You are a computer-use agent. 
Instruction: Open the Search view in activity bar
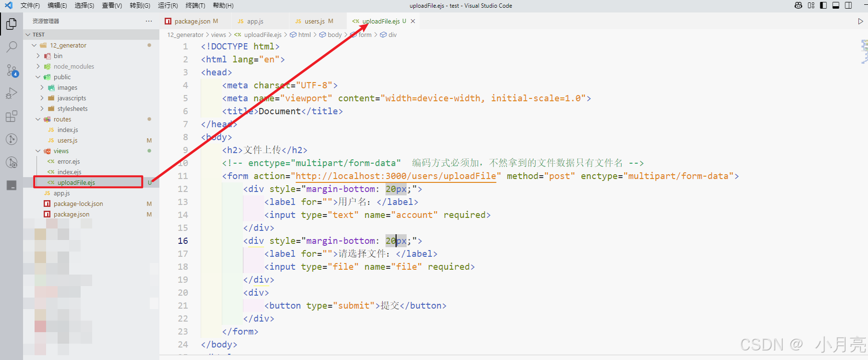click(12, 47)
